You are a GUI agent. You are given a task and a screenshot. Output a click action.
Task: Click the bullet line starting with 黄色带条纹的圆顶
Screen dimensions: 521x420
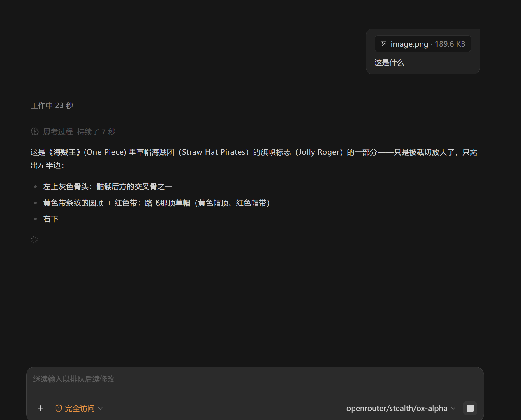point(156,203)
